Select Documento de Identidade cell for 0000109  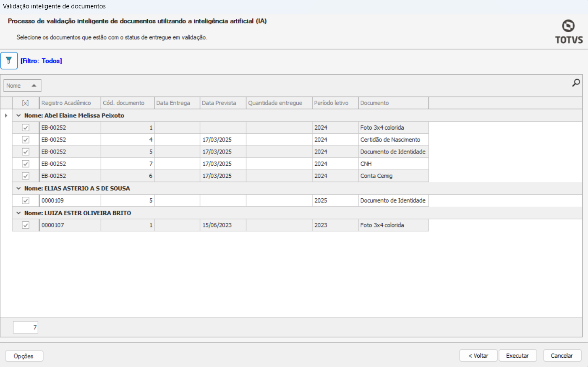(x=394, y=200)
